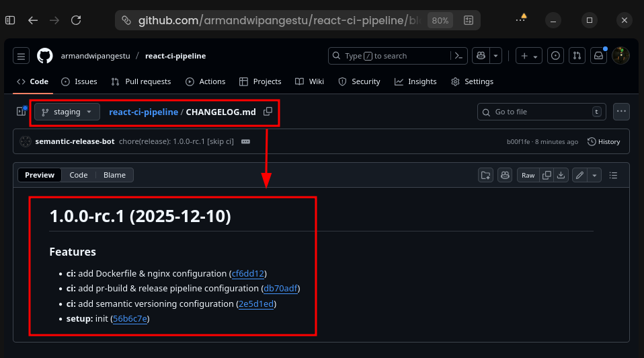Open the command palette icon
The width and height of the screenshot is (644, 358).
(458, 56)
